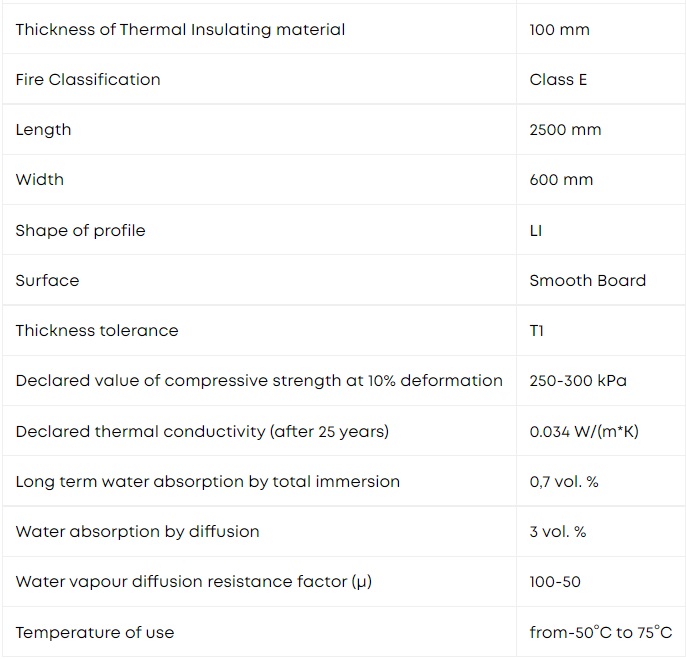Click the '250-300 kPa' value
This screenshot has height=659, width=686.
(x=578, y=381)
